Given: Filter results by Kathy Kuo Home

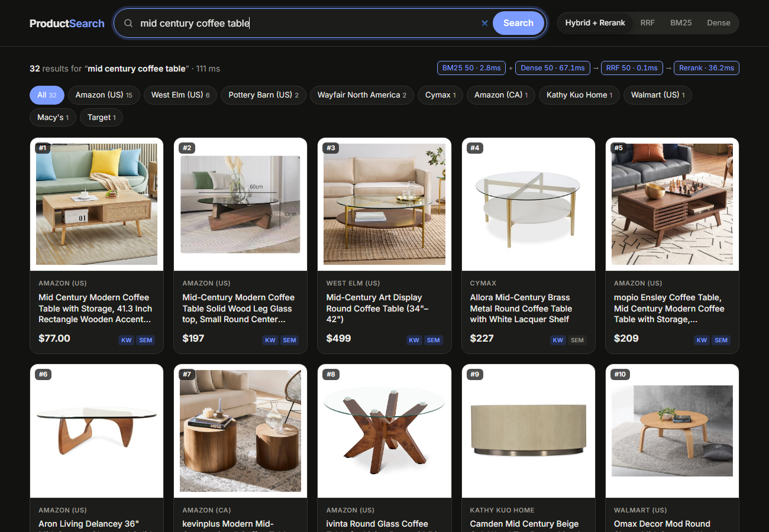Looking at the screenshot, I should [579, 95].
